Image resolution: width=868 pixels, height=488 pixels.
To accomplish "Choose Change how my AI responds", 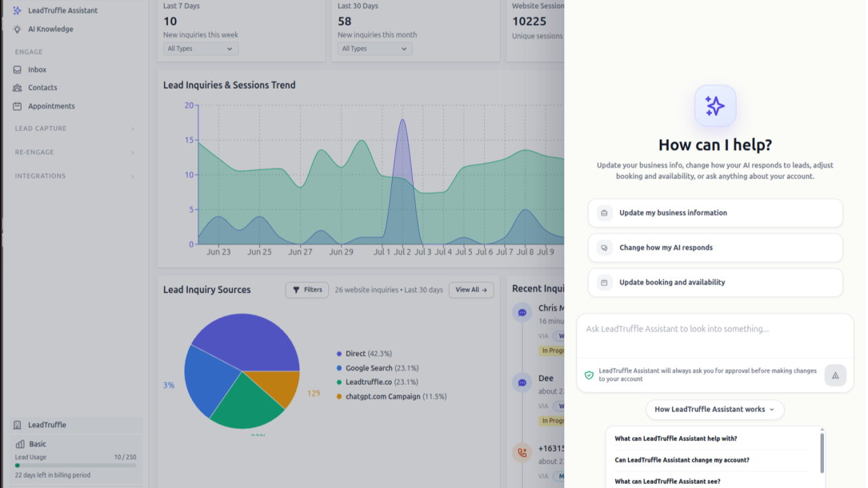I will (715, 248).
